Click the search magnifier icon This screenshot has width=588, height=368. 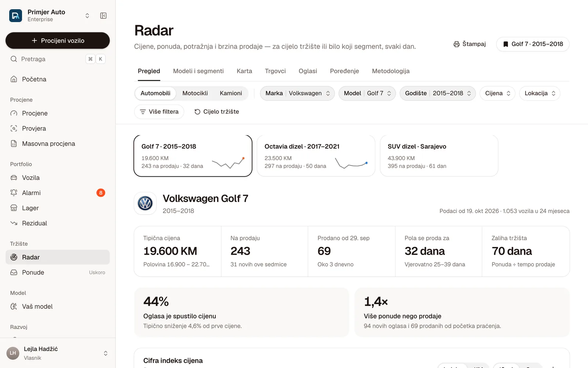point(14,59)
